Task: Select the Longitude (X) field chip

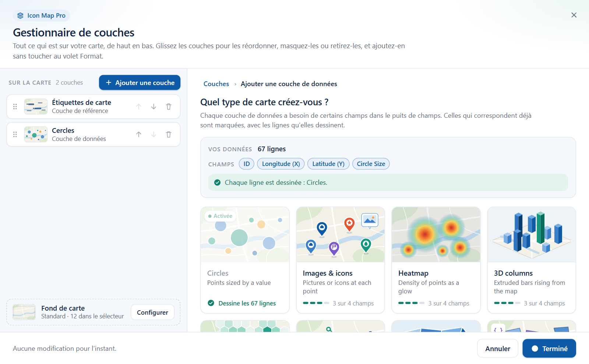Action: [281, 164]
